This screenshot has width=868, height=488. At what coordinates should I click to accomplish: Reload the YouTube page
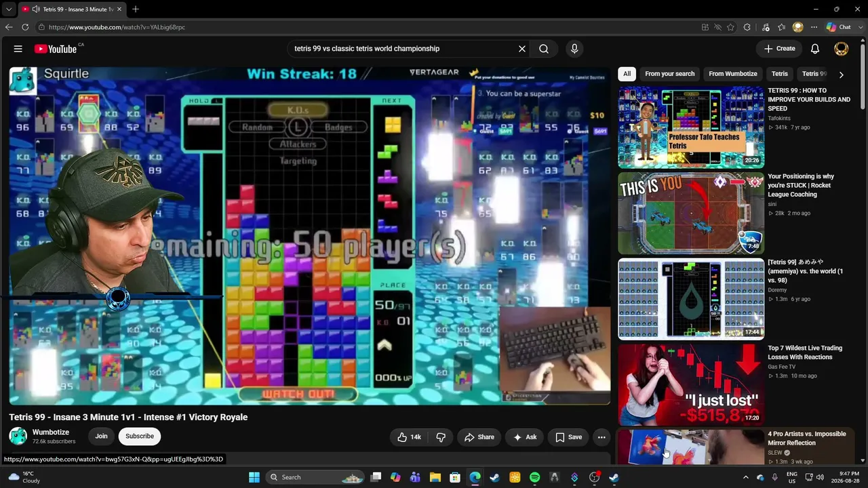(25, 27)
